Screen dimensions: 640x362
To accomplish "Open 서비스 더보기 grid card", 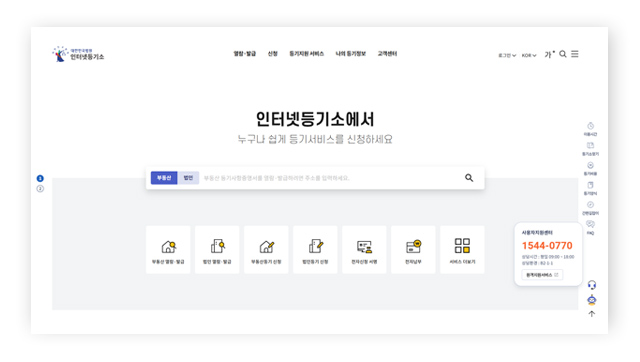I will pos(462,249).
